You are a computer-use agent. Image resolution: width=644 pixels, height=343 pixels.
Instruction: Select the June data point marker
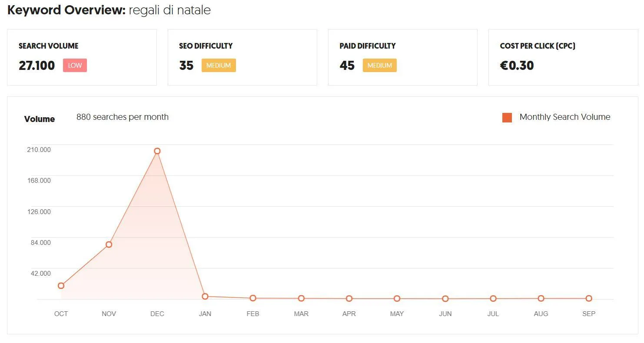[445, 299]
